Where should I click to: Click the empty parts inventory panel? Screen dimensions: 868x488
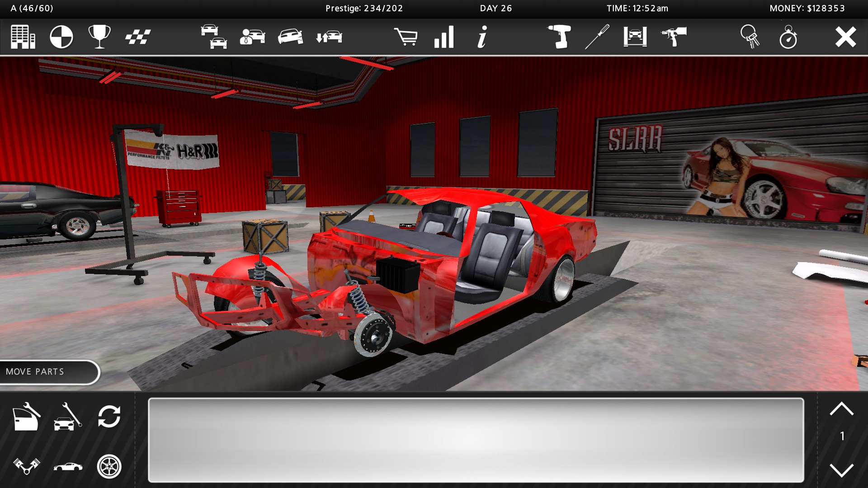[476, 440]
